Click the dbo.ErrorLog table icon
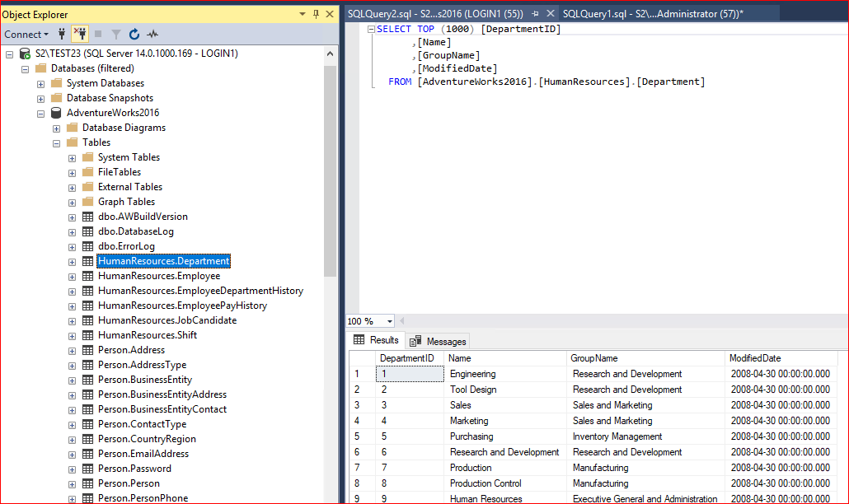Image resolution: width=849 pixels, height=504 pixels. 87,246
